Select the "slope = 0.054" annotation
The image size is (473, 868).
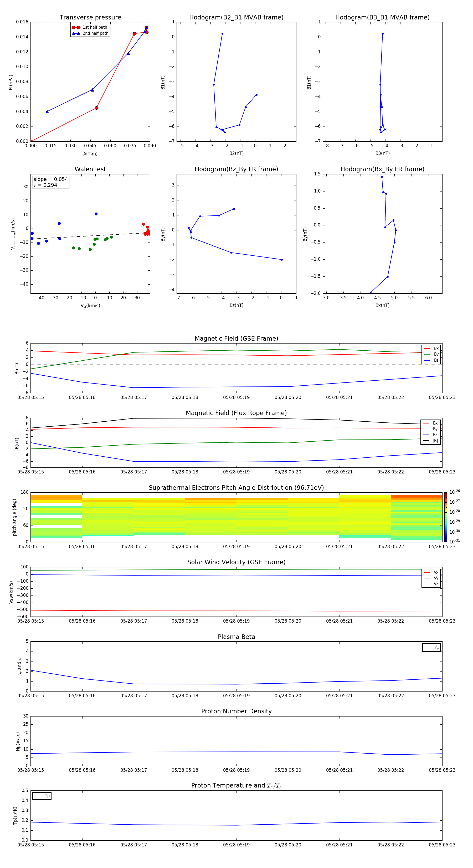click(x=51, y=179)
